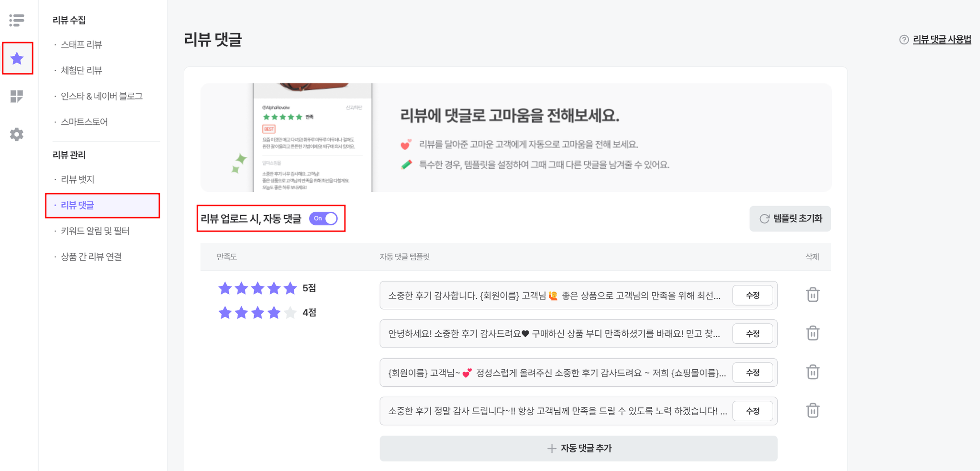Click the 5점 star rating row
The image size is (980, 471).
(x=267, y=288)
